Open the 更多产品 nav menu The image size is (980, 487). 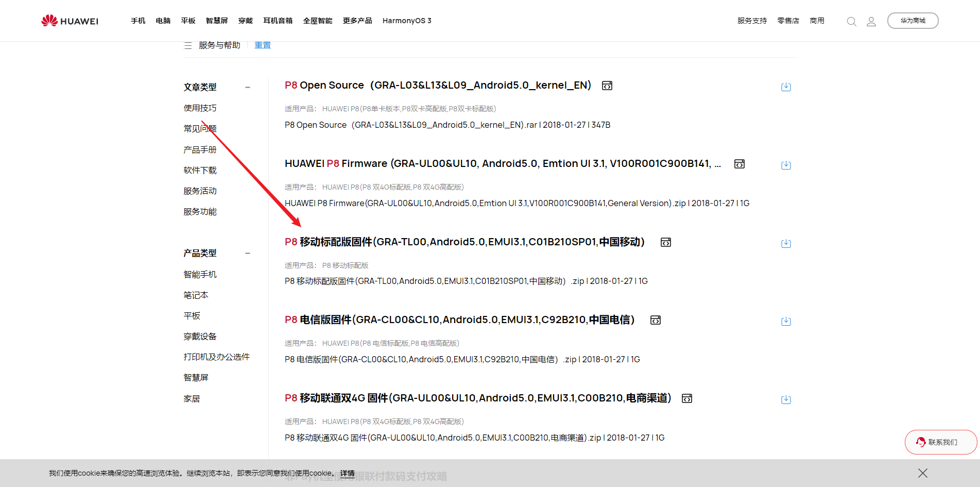click(357, 21)
